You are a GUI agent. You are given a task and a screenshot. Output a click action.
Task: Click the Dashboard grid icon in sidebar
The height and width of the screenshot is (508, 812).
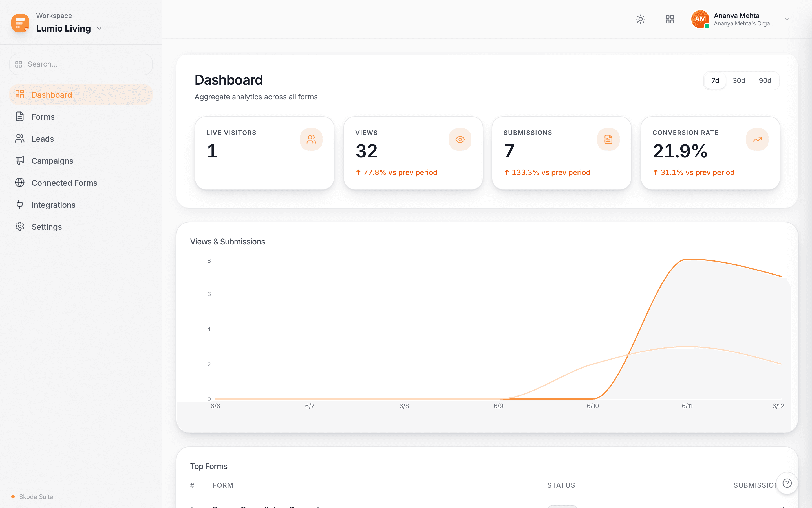click(x=20, y=95)
